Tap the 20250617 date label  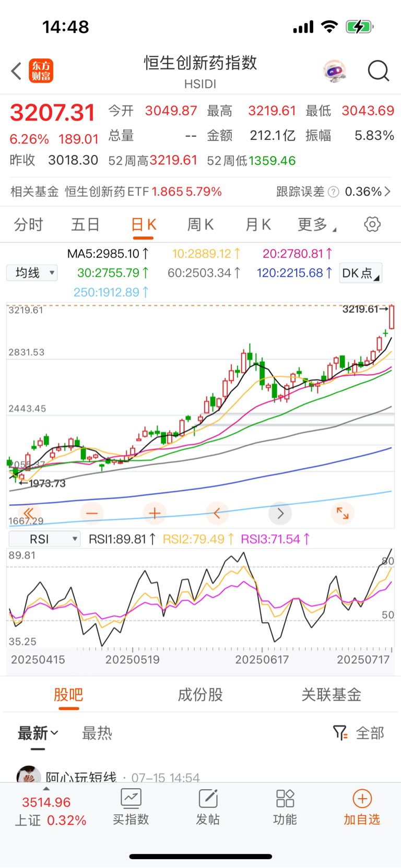pos(262,659)
